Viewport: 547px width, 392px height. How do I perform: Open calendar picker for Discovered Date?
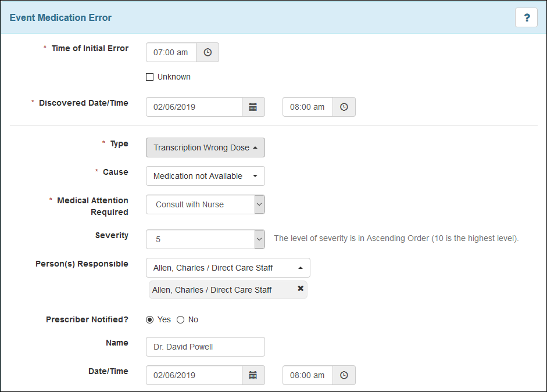tap(253, 107)
